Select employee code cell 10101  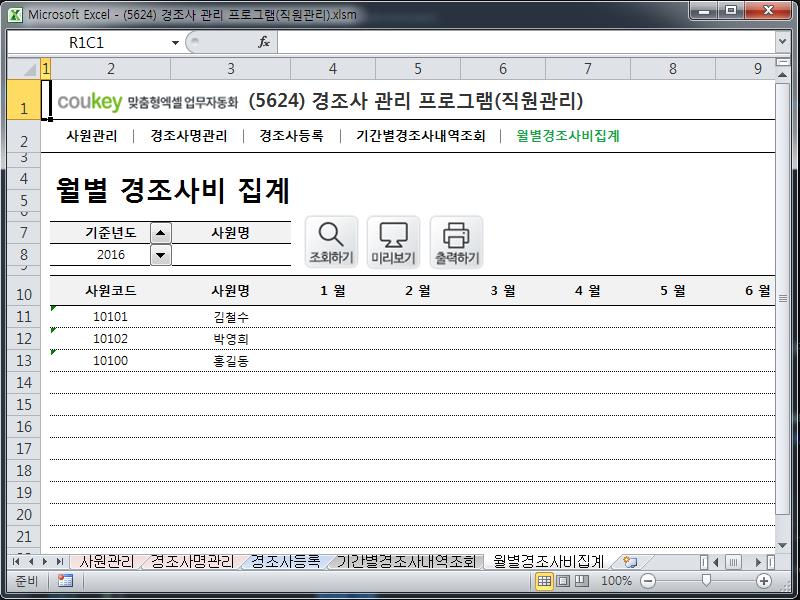point(110,317)
